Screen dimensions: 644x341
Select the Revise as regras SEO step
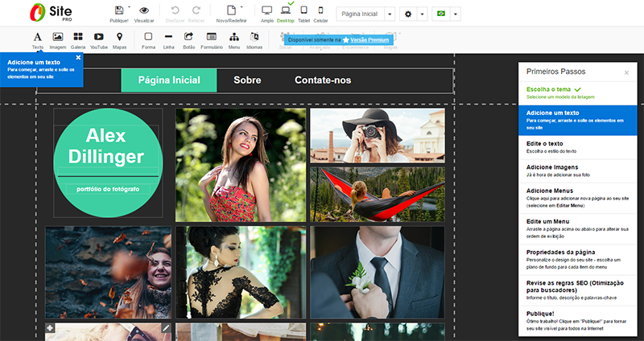[577, 290]
